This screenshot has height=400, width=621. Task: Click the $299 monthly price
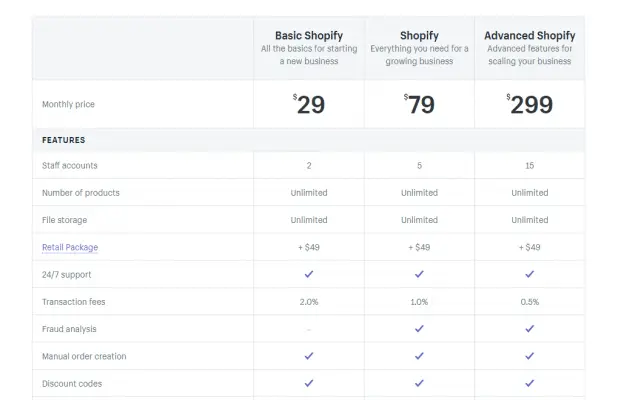(530, 104)
